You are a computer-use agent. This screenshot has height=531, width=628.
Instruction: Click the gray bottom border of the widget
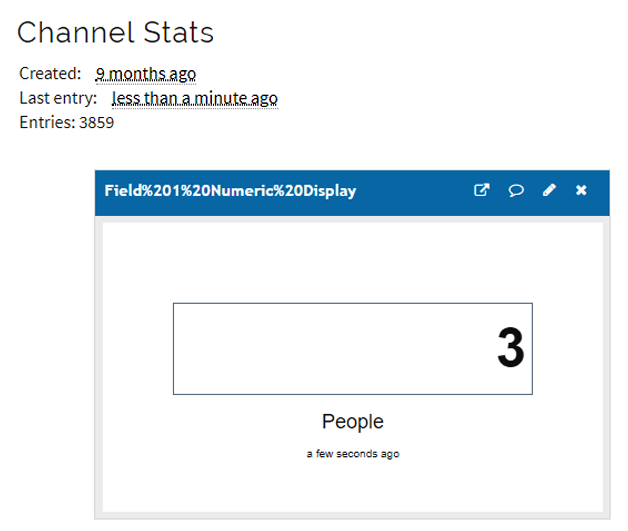tap(352, 515)
